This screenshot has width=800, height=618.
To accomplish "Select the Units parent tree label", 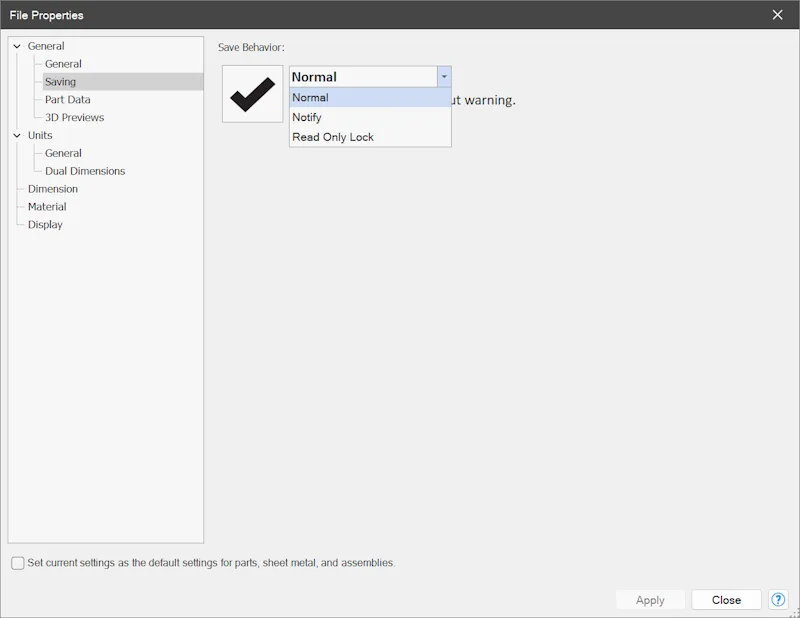I will click(40, 135).
